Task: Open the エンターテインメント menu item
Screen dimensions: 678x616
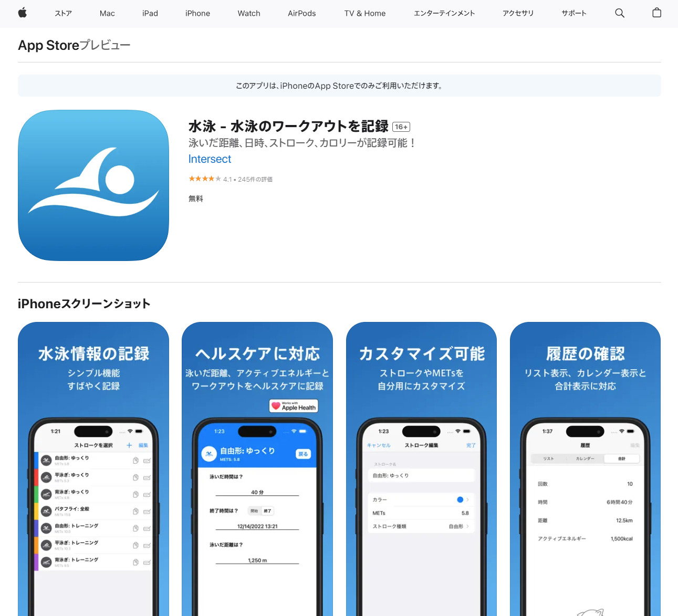Action: click(444, 13)
